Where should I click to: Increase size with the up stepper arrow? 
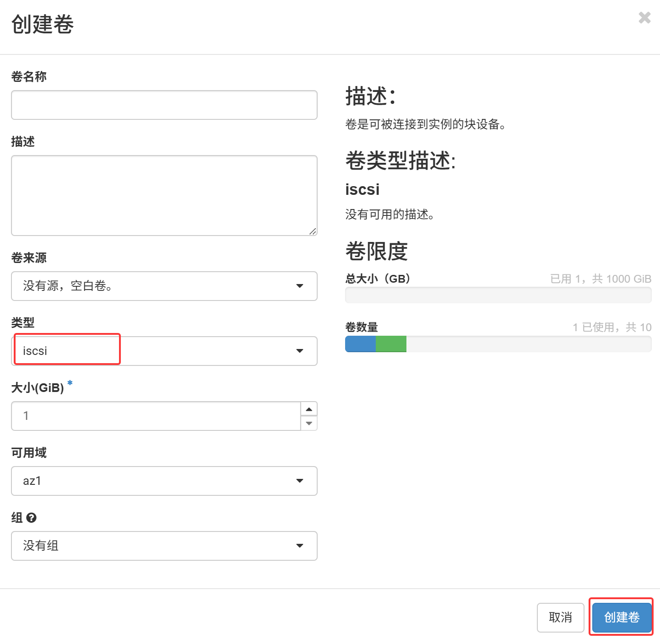click(309, 409)
